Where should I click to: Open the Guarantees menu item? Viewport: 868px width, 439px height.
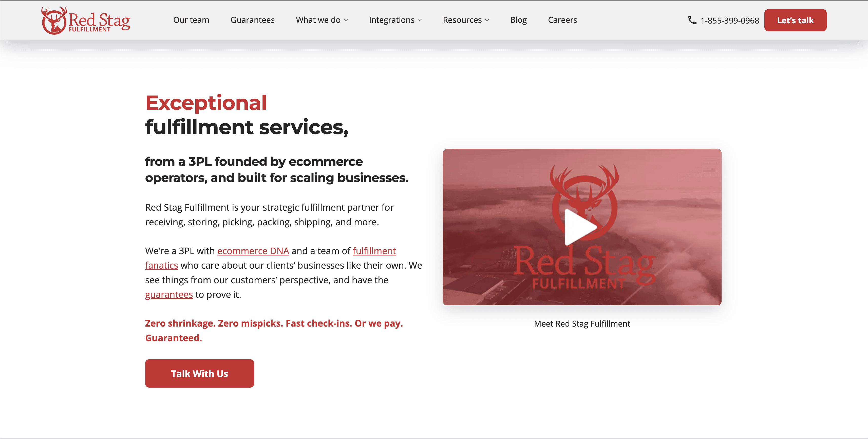pyautogui.click(x=252, y=20)
